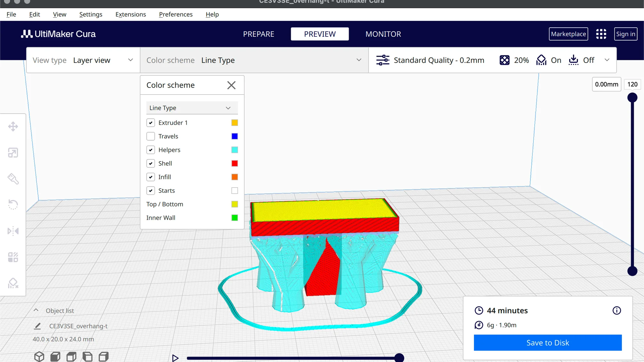Open the application switcher grid icon

[x=601, y=34]
